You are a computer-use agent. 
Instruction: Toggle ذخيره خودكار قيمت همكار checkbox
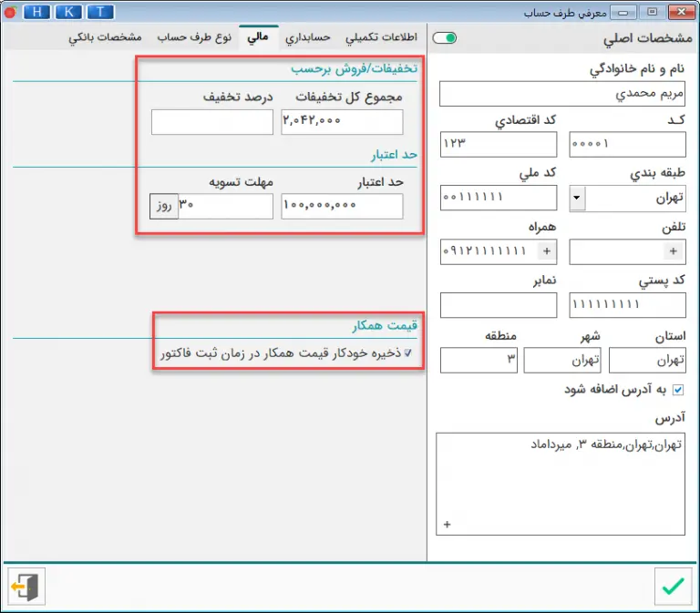[408, 352]
